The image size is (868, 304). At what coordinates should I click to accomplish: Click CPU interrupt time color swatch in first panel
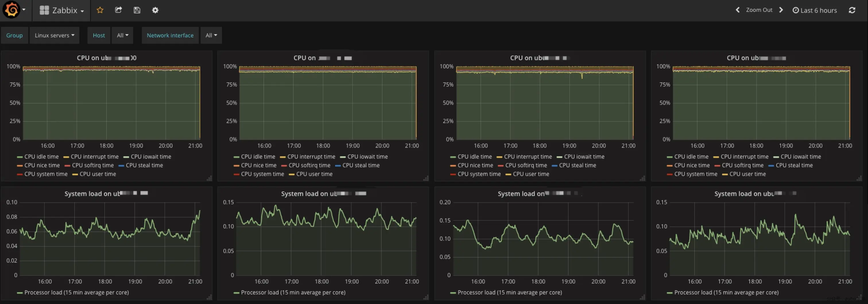click(x=66, y=157)
